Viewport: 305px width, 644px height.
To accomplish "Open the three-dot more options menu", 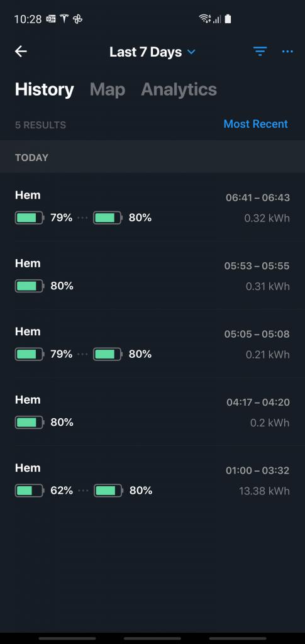I will click(x=287, y=52).
